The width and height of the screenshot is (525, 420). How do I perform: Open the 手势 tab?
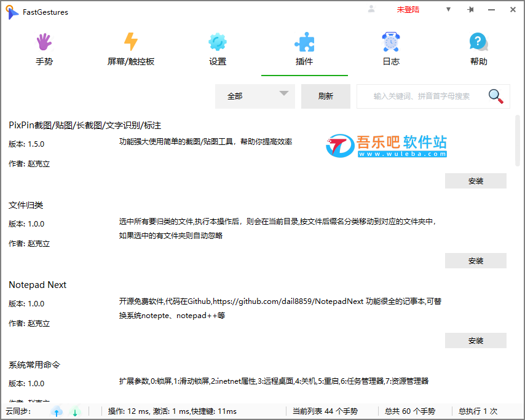(44, 49)
